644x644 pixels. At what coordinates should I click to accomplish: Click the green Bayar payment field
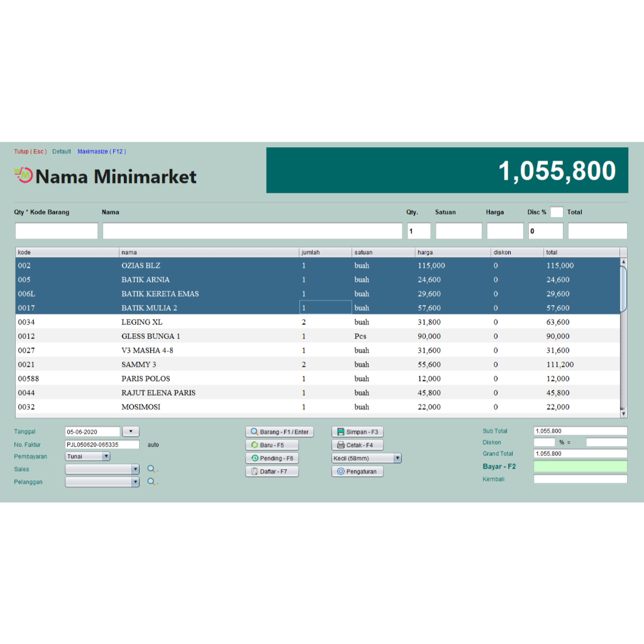(x=580, y=467)
